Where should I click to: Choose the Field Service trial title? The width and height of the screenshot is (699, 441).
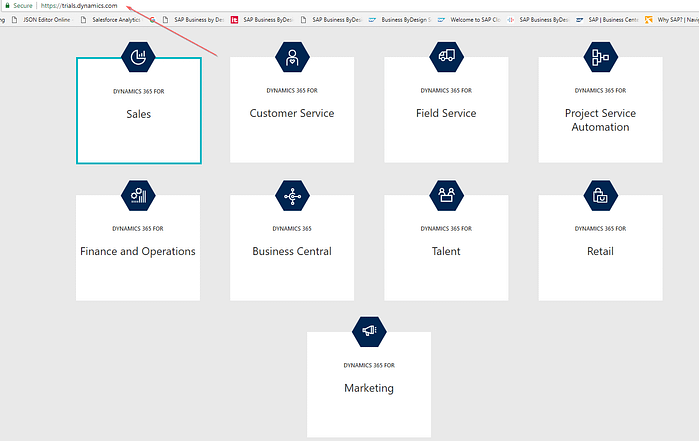446,113
